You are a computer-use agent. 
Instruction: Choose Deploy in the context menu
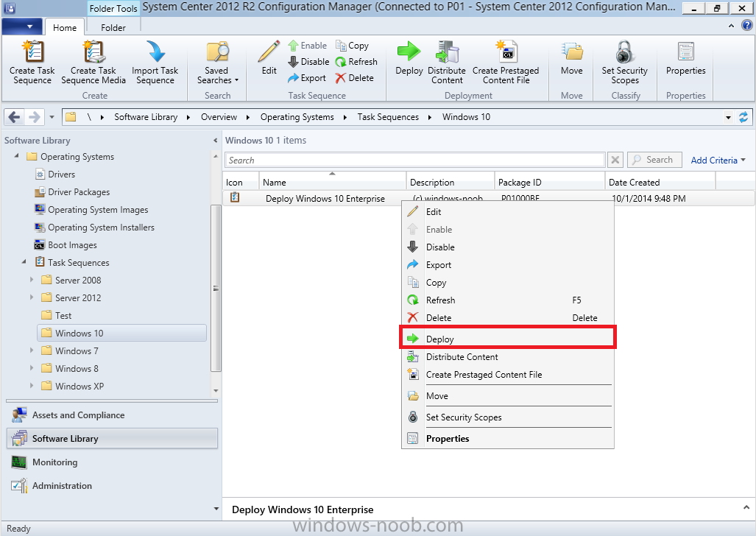507,339
